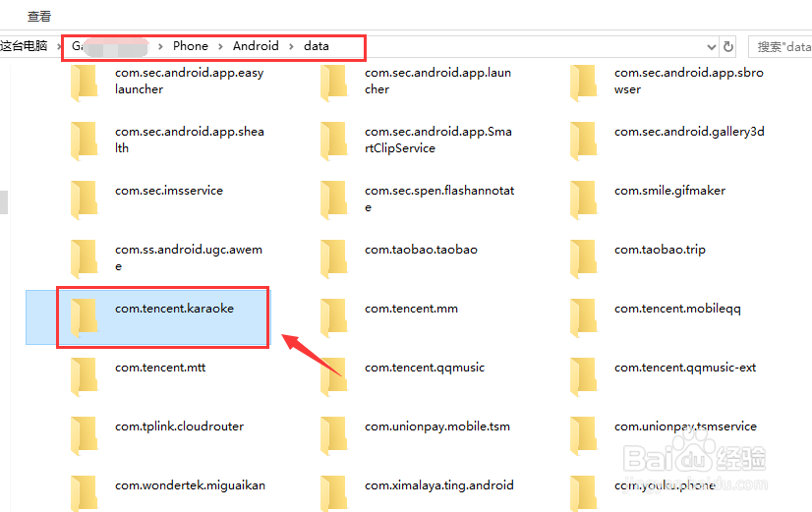Expand the chevron after Phone in the breadcrumb
The width and height of the screenshot is (812, 512).
click(220, 46)
